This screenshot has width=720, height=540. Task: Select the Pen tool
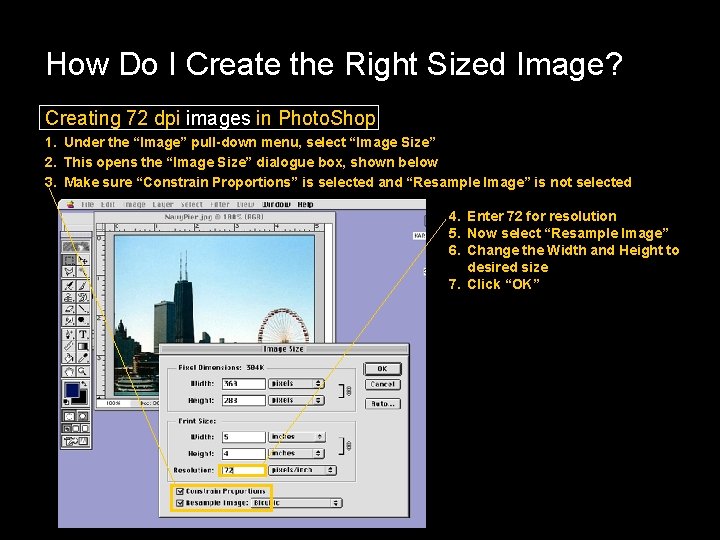click(x=69, y=334)
